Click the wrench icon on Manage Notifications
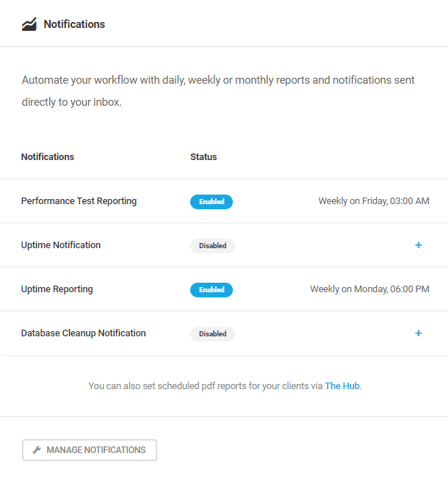 37,450
